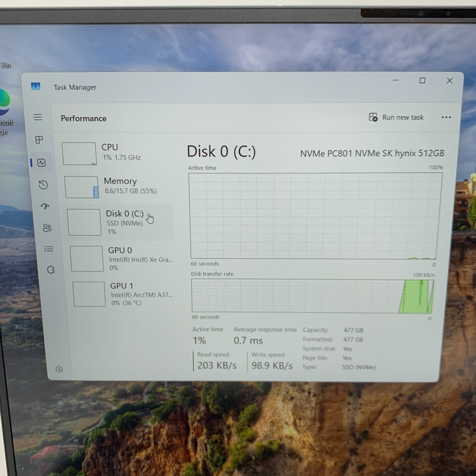The height and width of the screenshot is (476, 476).
Task: Open the Processes page icon
Action: [x=39, y=140]
